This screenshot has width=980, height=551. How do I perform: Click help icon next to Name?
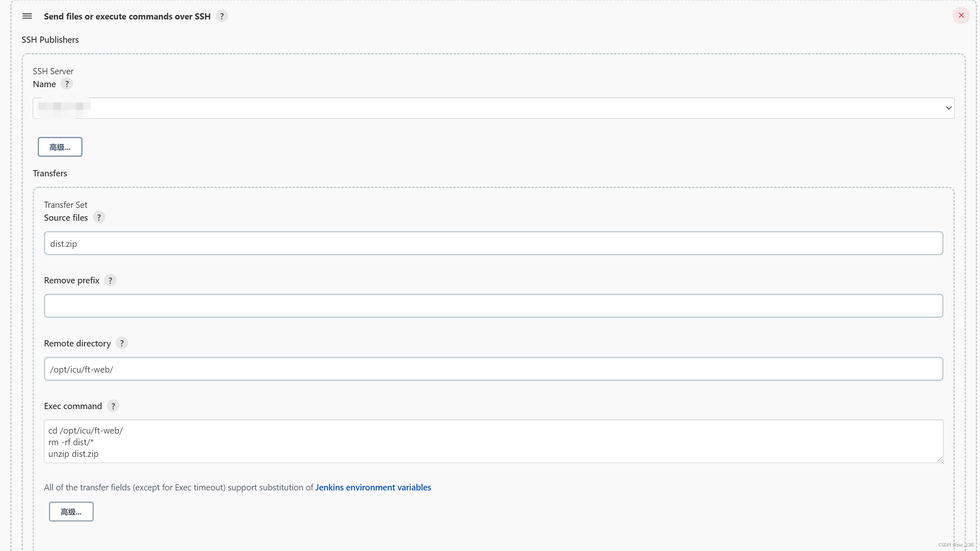66,84
